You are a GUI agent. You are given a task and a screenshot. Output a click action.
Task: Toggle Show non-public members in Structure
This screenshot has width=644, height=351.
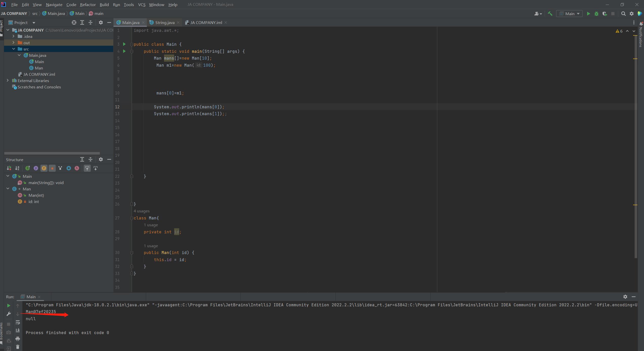coord(52,168)
